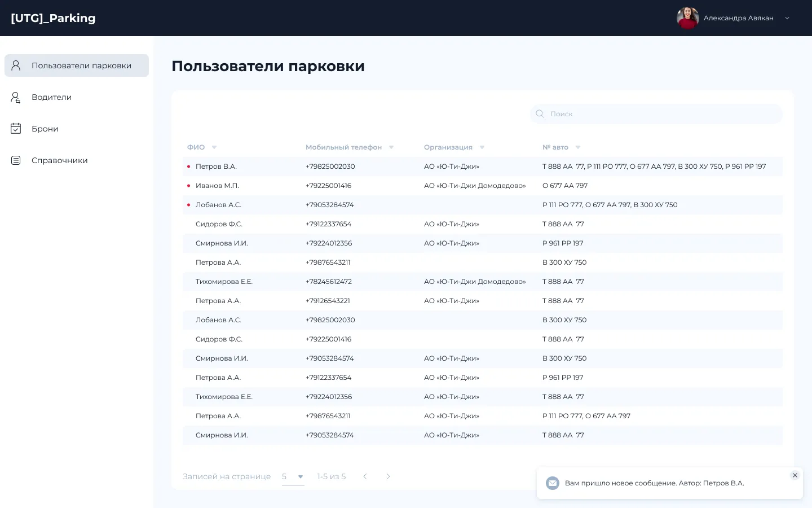Select the row Петров В.А.
This screenshot has height=508, width=812.
(x=483, y=167)
